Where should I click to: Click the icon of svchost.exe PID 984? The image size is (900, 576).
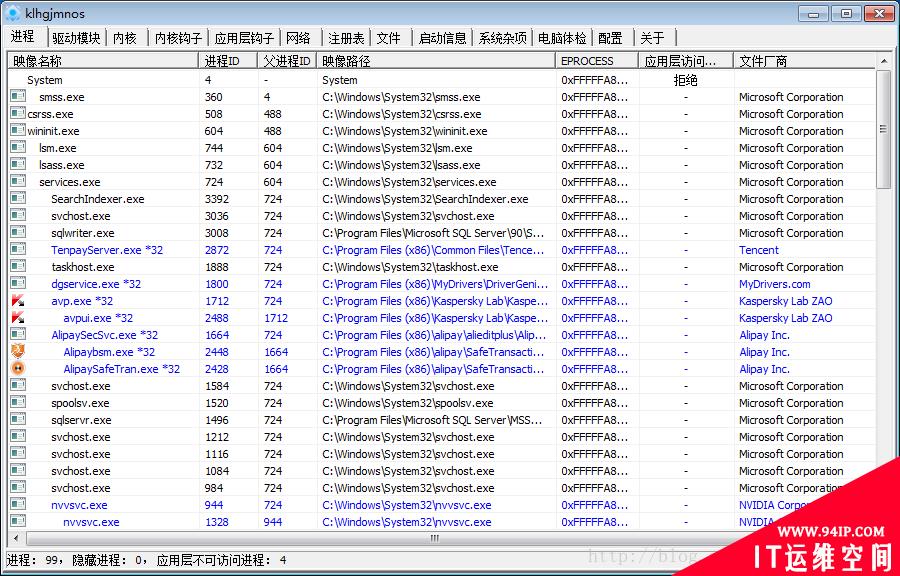[x=18, y=488]
